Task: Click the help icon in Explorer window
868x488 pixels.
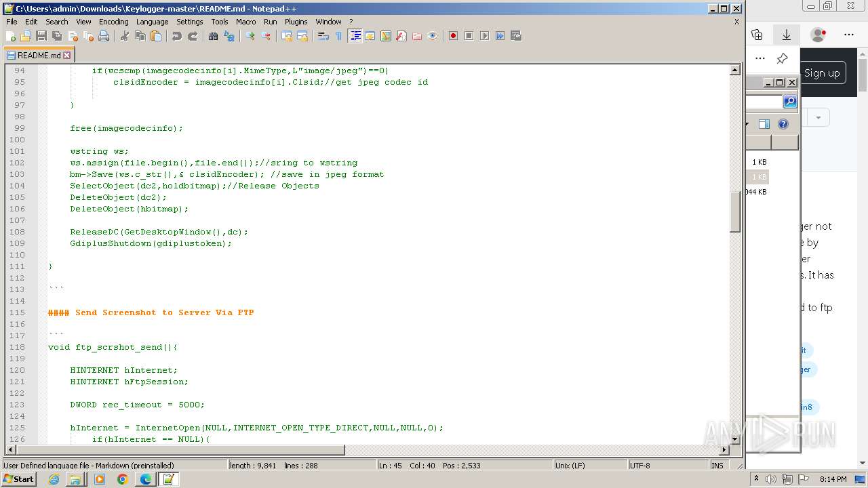Action: 783,124
